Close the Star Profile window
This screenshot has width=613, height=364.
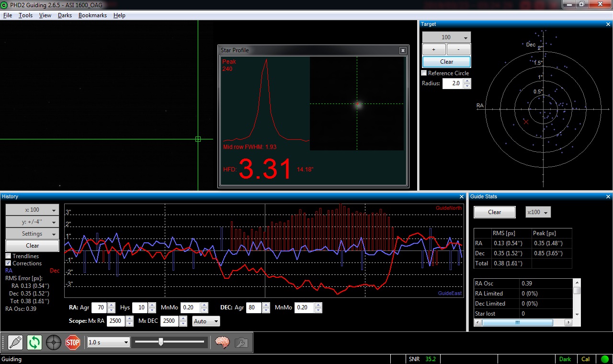(x=403, y=50)
